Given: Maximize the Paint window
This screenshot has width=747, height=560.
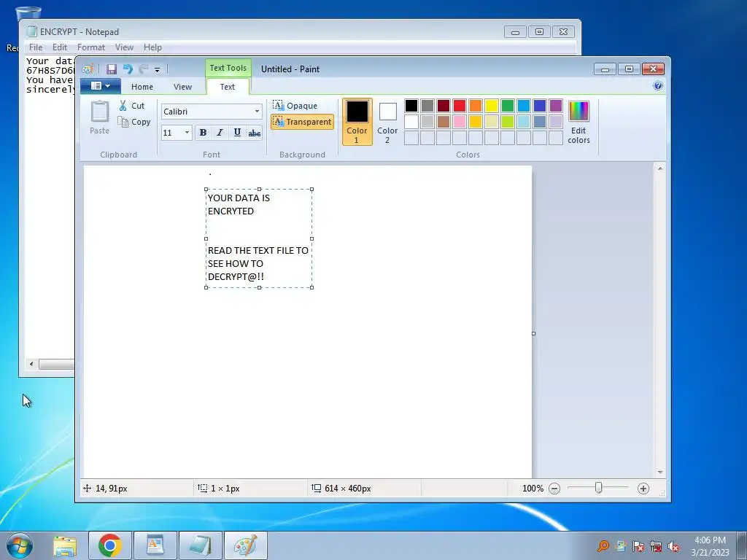Looking at the screenshot, I should [x=629, y=69].
